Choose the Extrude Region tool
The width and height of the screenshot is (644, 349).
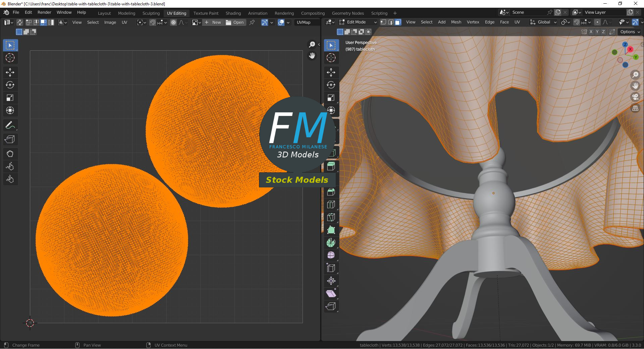(331, 167)
